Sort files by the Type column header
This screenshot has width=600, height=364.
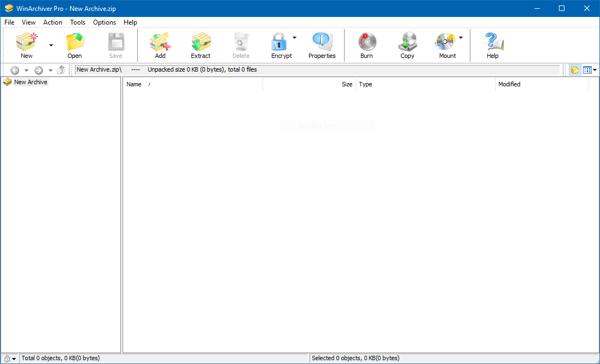(x=426, y=84)
